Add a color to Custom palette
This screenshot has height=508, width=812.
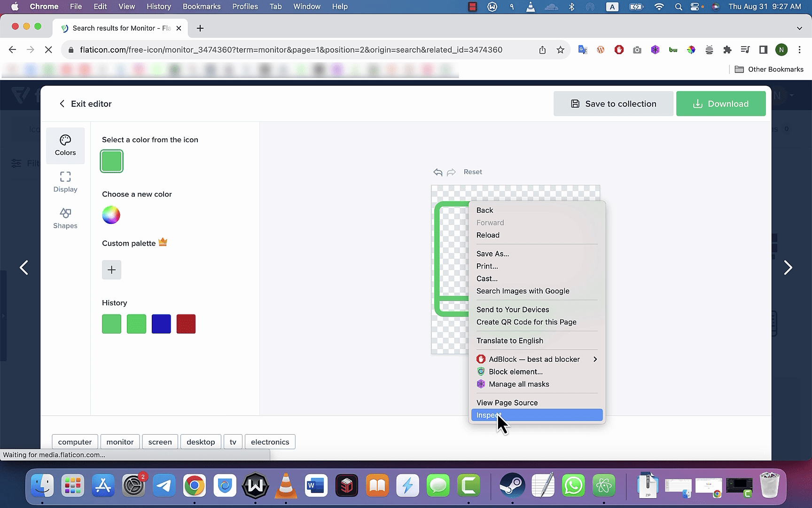112,270
